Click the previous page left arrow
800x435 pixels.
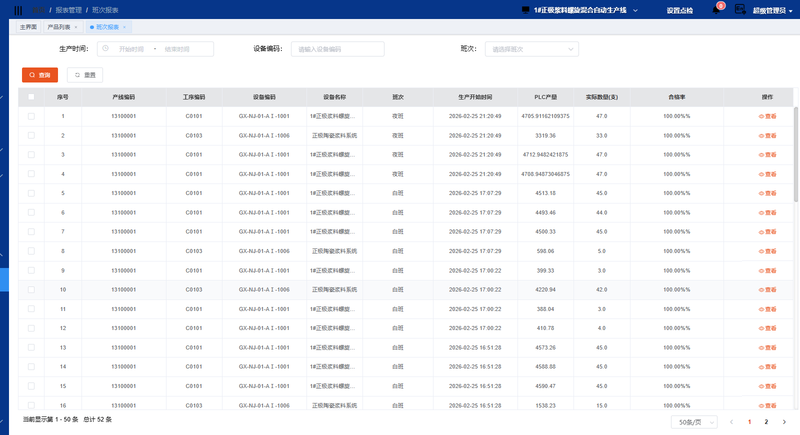pos(733,422)
